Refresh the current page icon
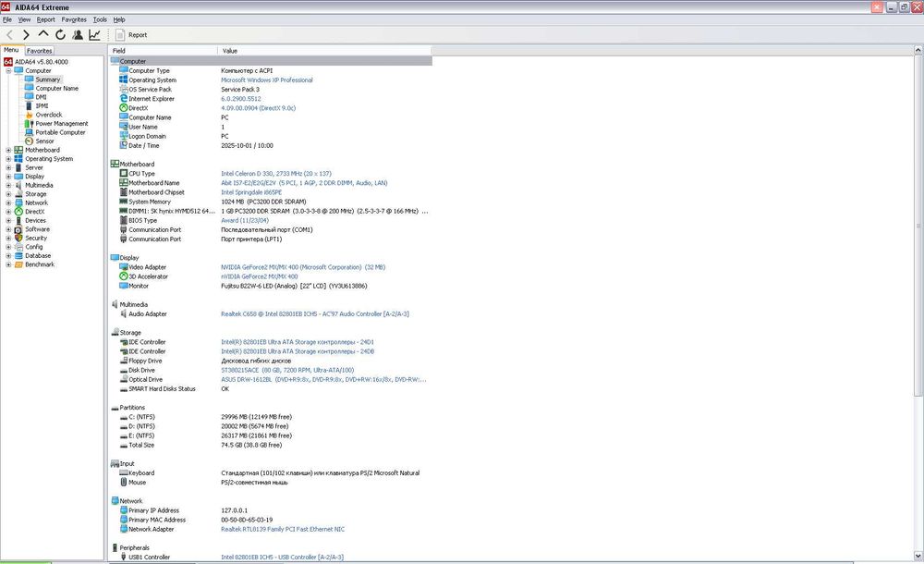This screenshot has width=924, height=564. [x=60, y=35]
